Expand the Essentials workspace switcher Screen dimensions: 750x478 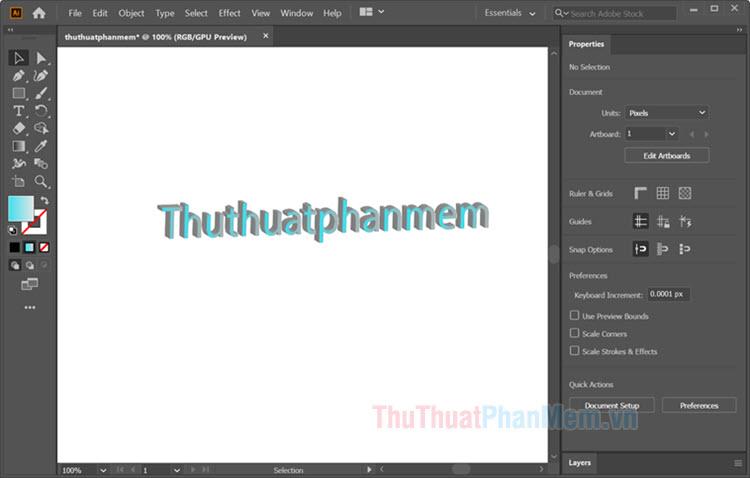click(x=510, y=13)
